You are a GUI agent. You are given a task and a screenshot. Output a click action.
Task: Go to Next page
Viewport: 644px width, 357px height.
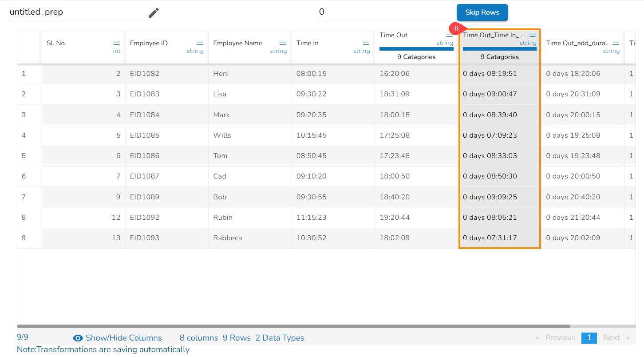tap(611, 338)
